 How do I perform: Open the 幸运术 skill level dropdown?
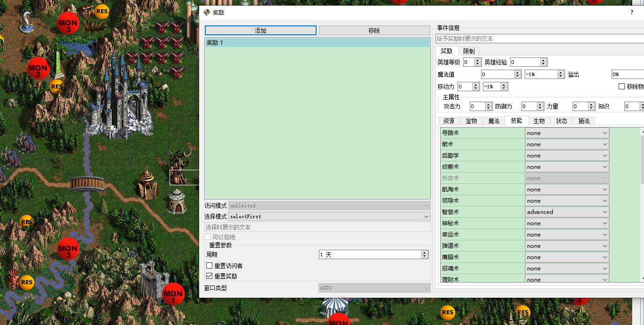(x=567, y=235)
